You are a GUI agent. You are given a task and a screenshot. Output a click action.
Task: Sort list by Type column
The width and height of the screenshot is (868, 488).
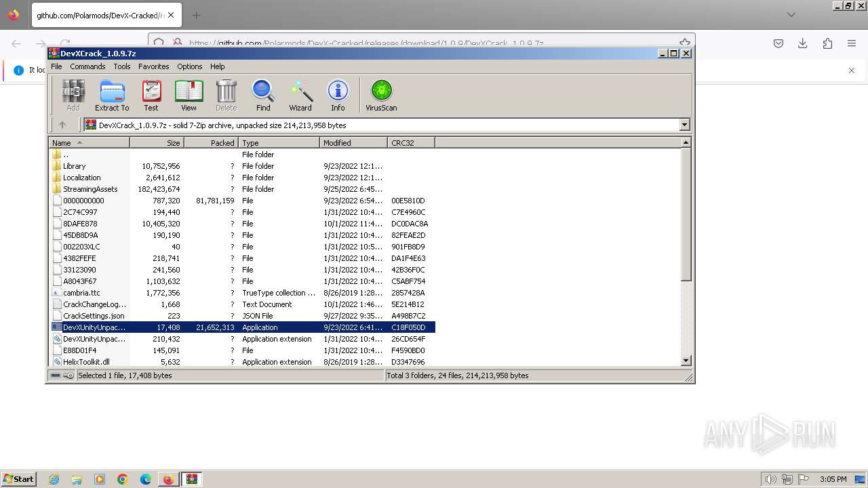(279, 143)
